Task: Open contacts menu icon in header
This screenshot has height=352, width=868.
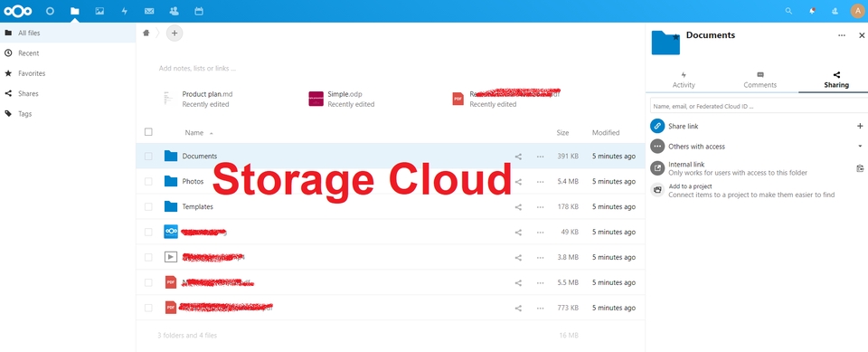Action: click(835, 11)
